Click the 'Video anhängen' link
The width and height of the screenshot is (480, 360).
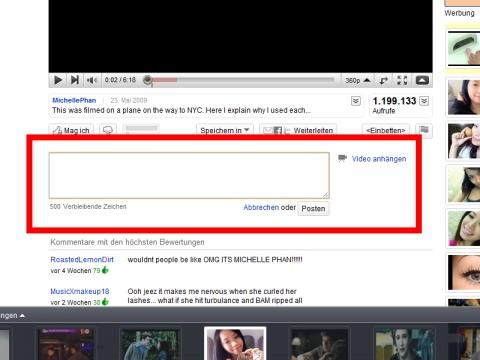[x=379, y=159]
